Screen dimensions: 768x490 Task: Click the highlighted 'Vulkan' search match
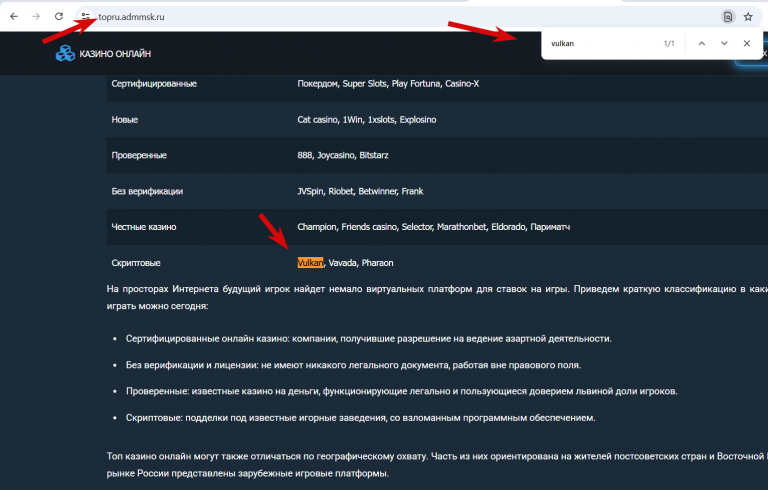point(310,263)
